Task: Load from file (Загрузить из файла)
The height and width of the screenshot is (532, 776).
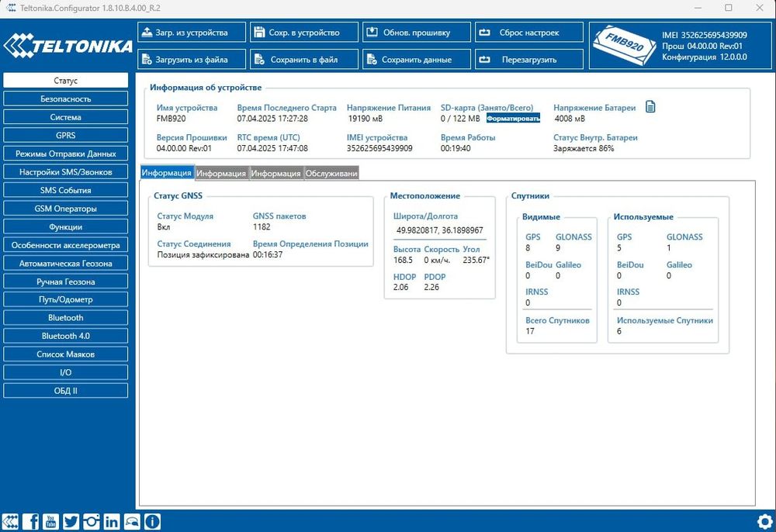Action: (192, 60)
